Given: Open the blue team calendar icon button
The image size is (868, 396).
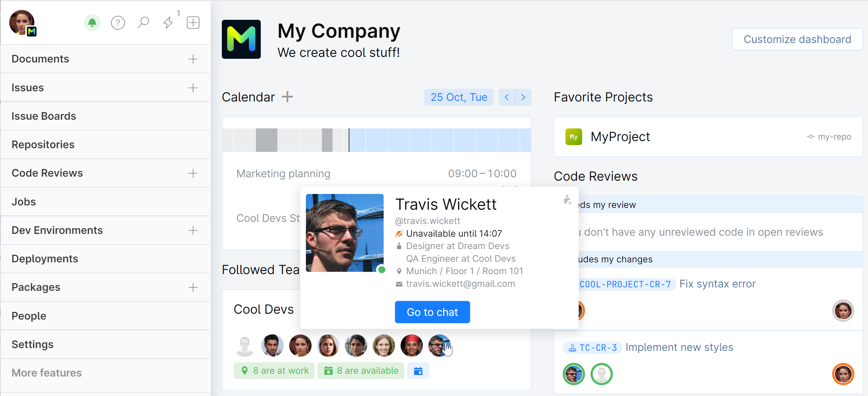Looking at the screenshot, I should click(x=418, y=371).
